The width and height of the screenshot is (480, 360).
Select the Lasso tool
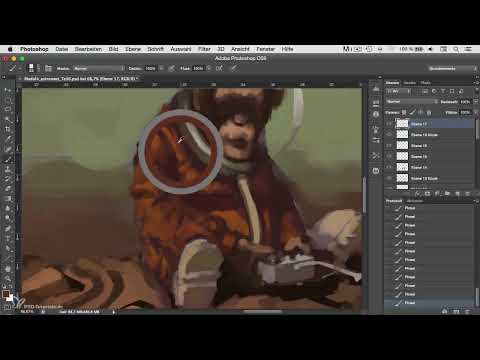click(x=8, y=110)
